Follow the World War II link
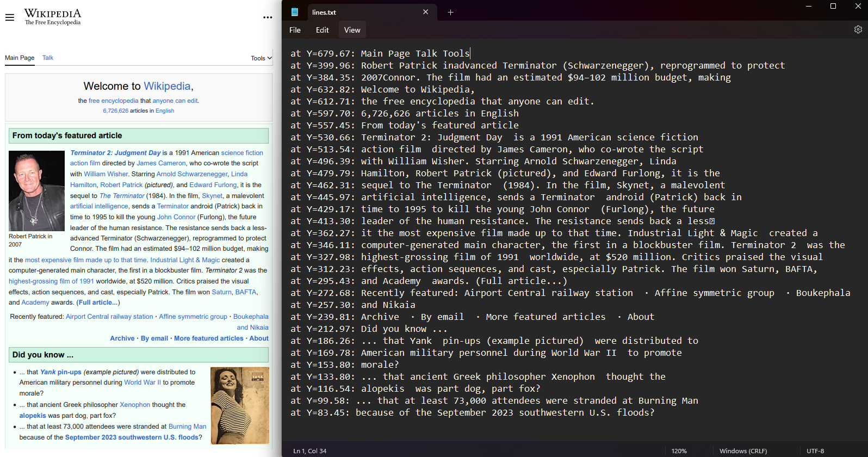The height and width of the screenshot is (457, 868). (142, 382)
